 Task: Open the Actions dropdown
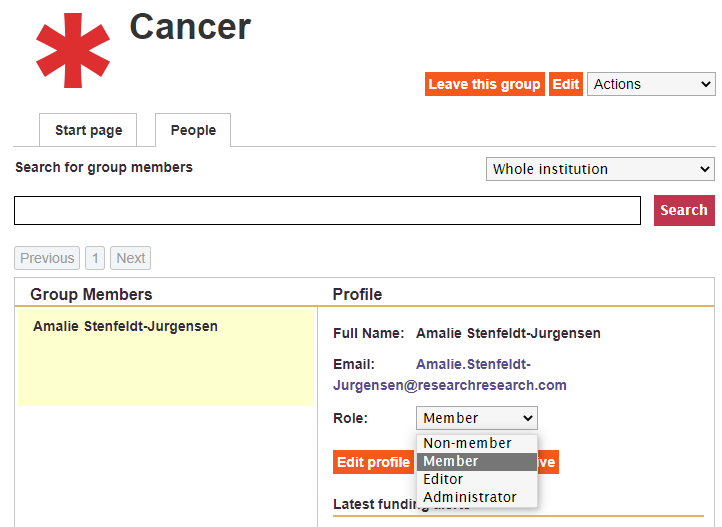pos(651,85)
